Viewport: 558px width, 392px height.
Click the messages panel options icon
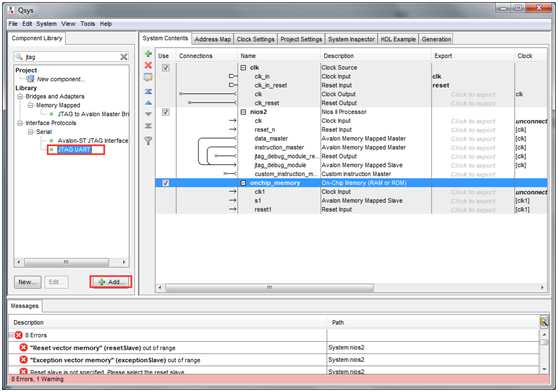(544, 322)
